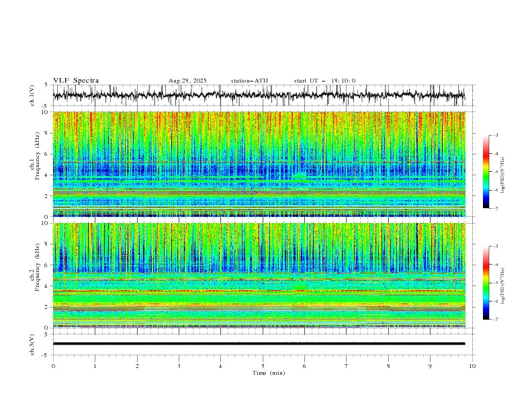This screenshot has width=532, height=411.
Task: Click the ch.1 frequency axis "6" tick
Action: tap(46, 154)
